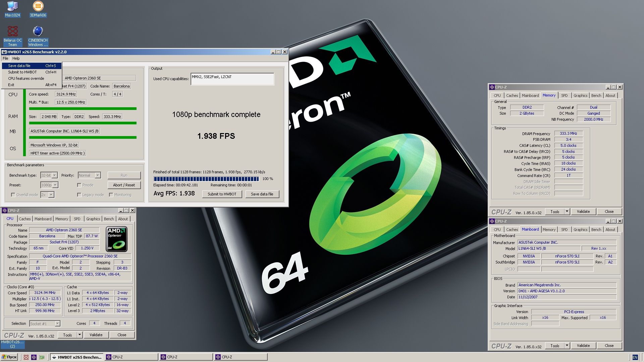
Task: Choose Save data file from File menu
Action: [x=32, y=66]
